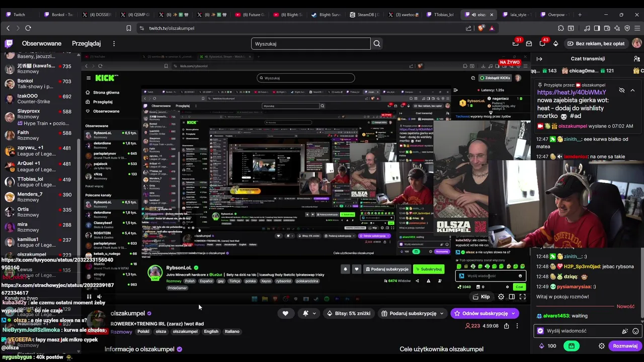Click the Get Bits diamond icon in header
This screenshot has height=362, width=644.
point(555,44)
